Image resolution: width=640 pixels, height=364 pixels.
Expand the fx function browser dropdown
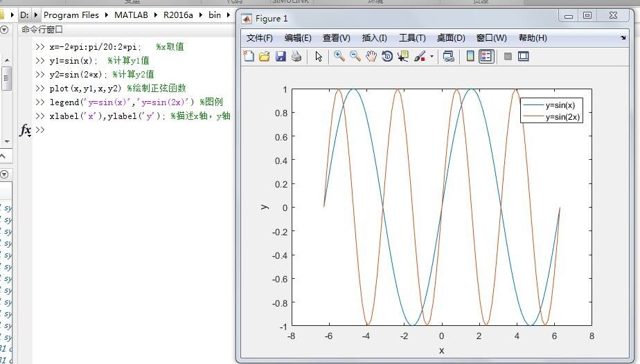coord(26,131)
